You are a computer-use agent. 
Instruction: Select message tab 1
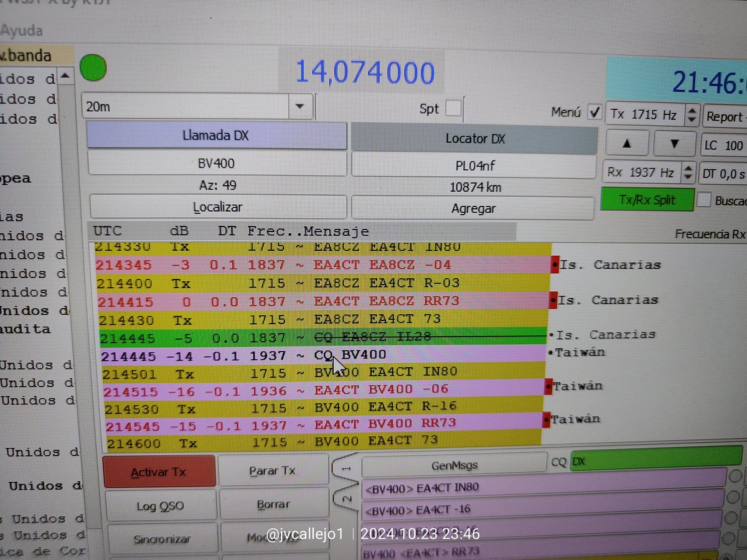347,469
